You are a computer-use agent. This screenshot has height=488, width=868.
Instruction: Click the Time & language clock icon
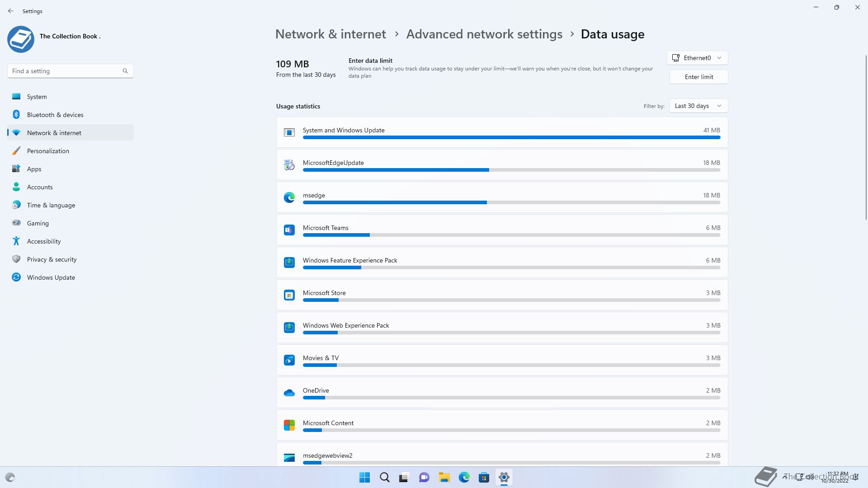click(x=16, y=205)
